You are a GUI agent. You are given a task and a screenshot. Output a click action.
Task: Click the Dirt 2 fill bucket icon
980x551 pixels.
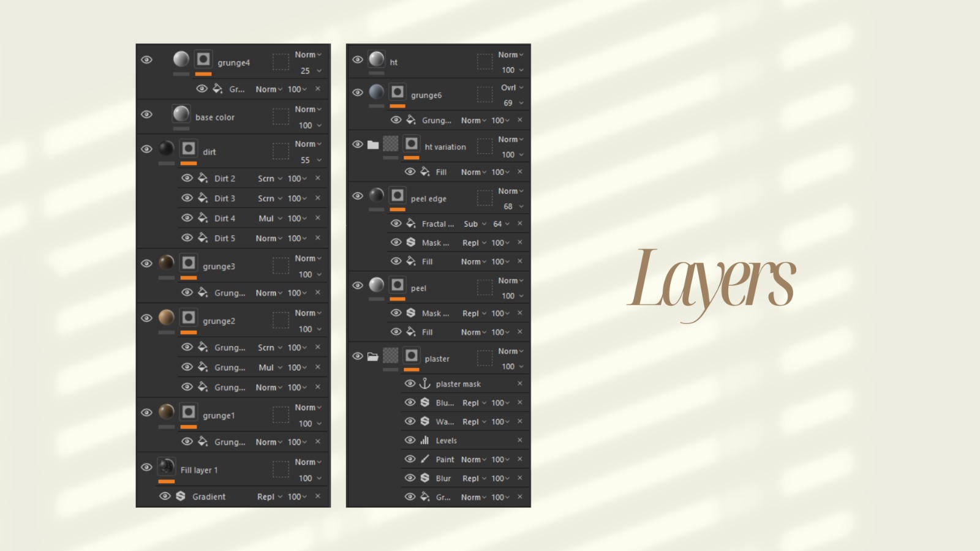pos(203,178)
